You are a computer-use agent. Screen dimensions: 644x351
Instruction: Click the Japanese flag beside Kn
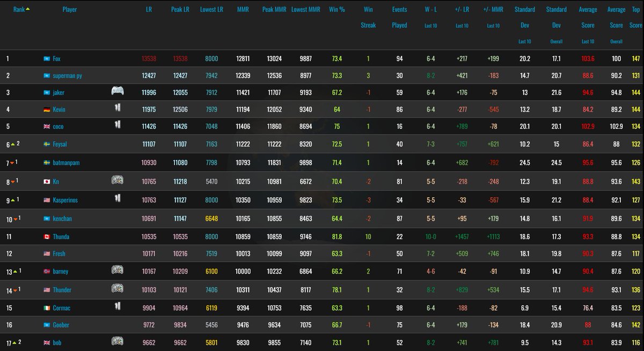coord(47,182)
